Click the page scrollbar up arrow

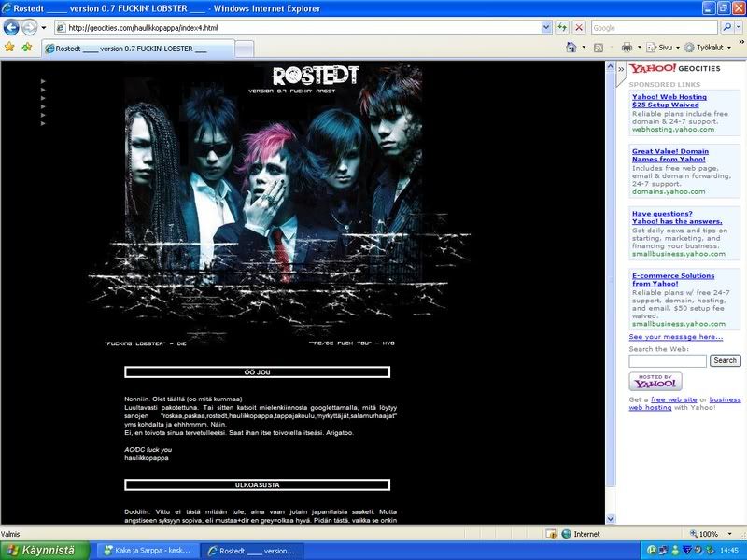tap(611, 66)
